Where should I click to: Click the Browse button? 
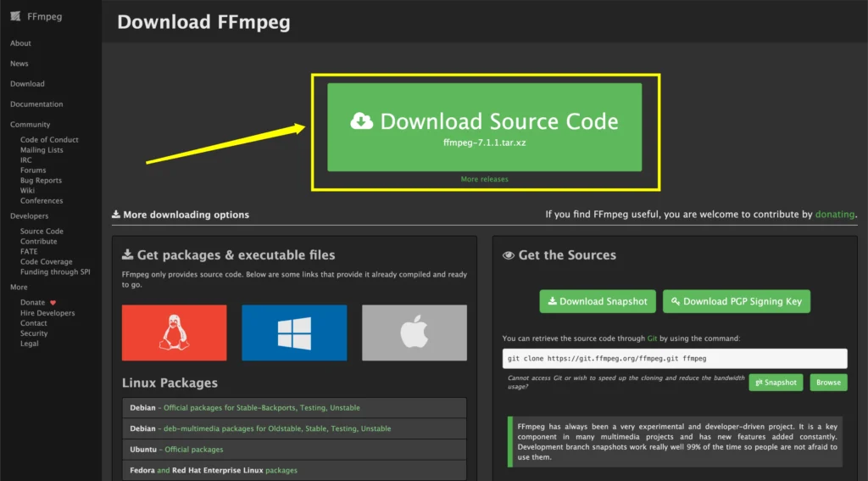coord(829,383)
